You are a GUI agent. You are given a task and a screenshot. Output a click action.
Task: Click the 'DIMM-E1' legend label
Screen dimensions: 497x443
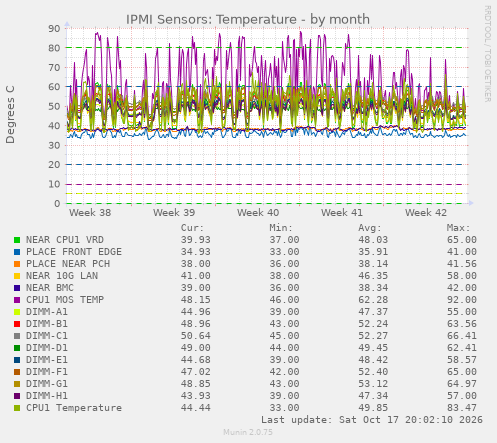47,360
